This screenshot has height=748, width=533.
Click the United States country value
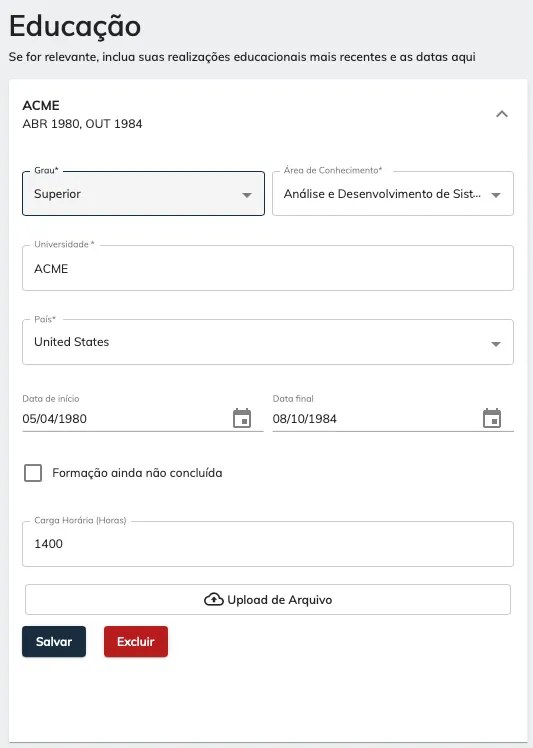72,342
